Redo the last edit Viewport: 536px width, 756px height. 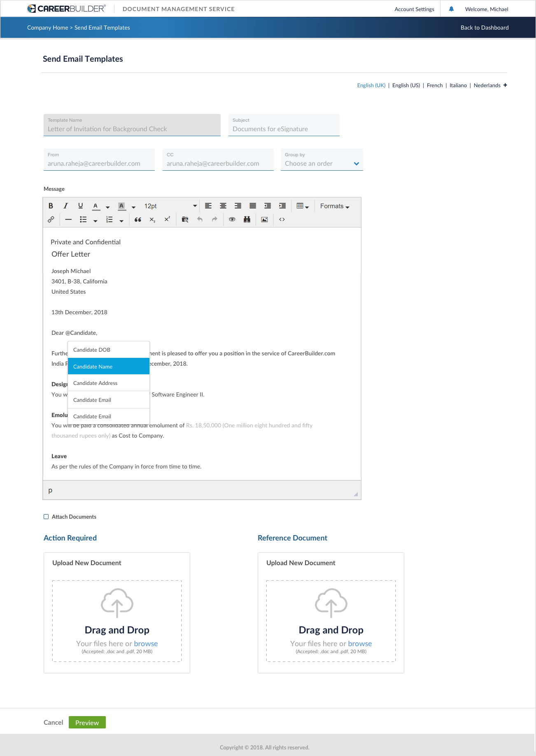[x=214, y=219]
